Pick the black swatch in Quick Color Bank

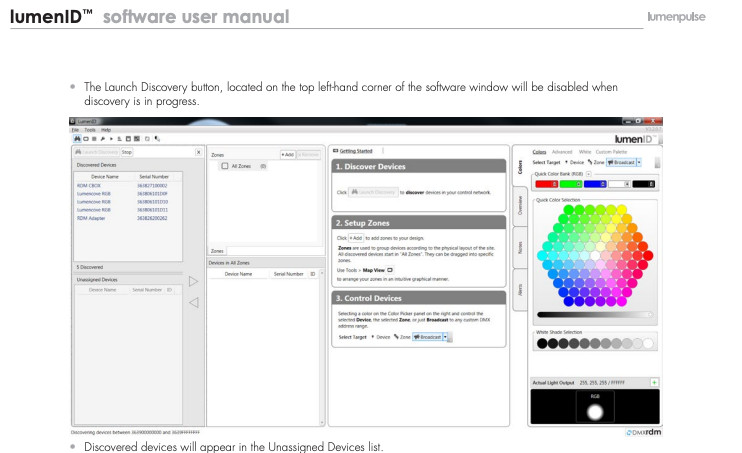pyautogui.click(x=644, y=184)
